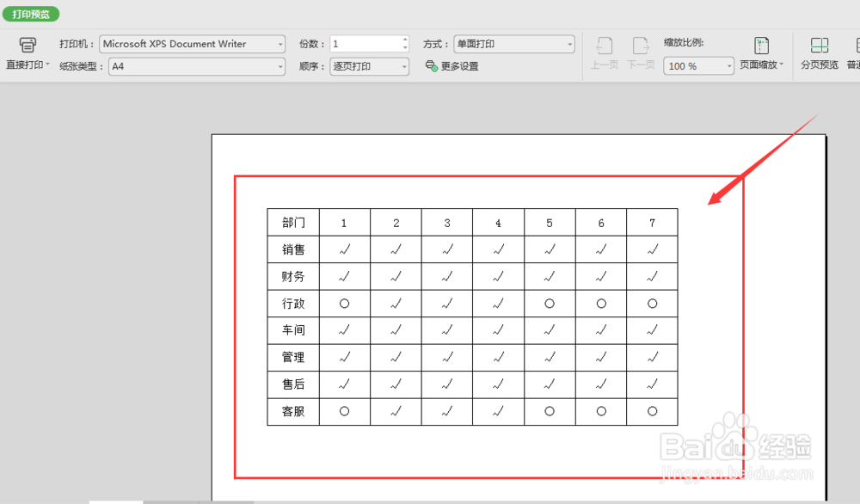Click the 部门 header cell in preview
This screenshot has height=504, width=860.
(x=293, y=223)
